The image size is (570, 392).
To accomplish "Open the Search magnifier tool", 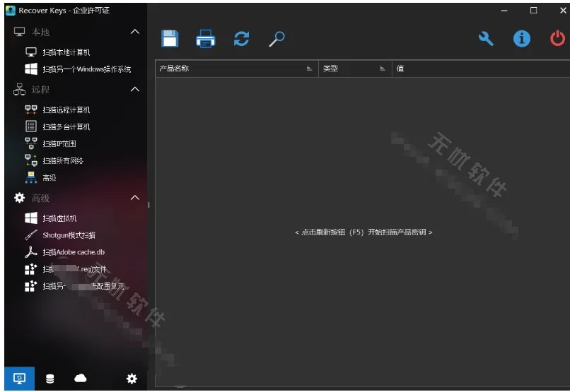I will [277, 39].
